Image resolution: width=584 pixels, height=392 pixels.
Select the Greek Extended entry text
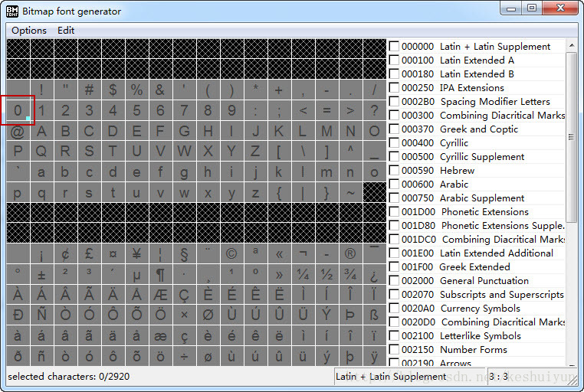(x=474, y=267)
